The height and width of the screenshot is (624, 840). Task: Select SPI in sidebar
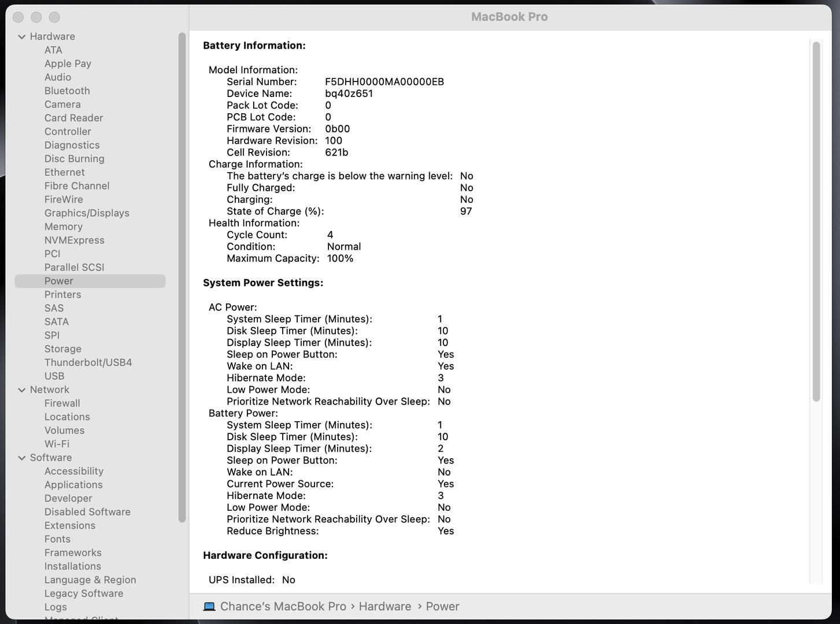pos(52,335)
